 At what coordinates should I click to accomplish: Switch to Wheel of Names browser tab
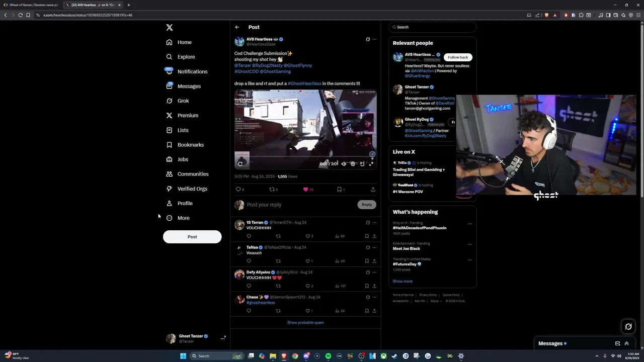click(x=31, y=5)
